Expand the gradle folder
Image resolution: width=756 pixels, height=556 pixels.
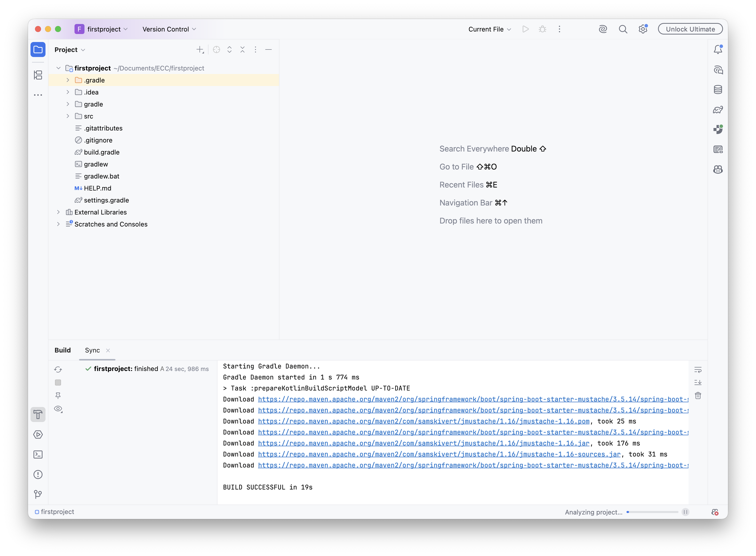(68, 104)
